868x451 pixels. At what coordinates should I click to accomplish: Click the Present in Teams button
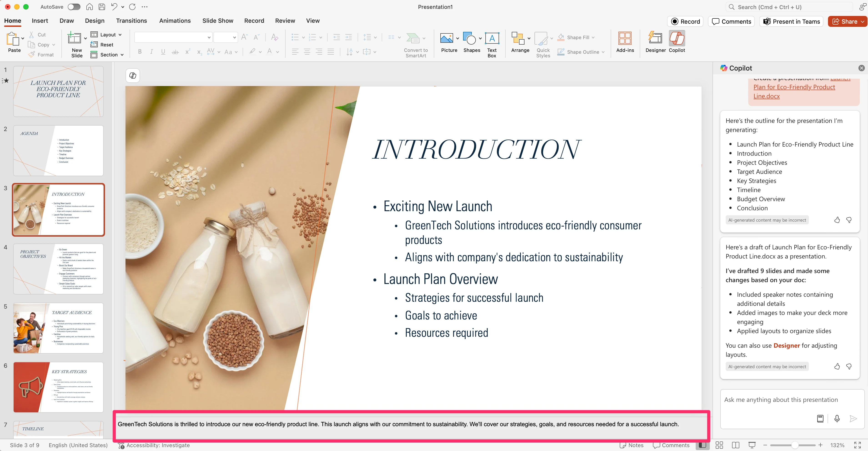click(x=791, y=21)
